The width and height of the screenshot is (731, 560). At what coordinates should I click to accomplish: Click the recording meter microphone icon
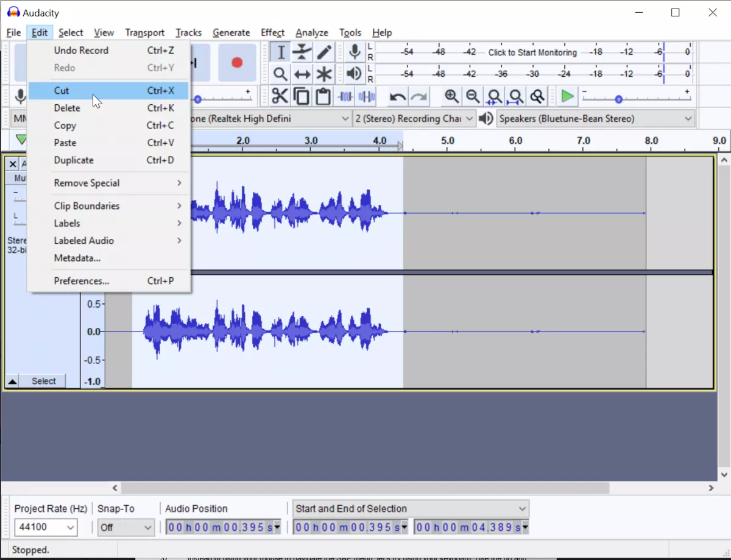pos(354,52)
